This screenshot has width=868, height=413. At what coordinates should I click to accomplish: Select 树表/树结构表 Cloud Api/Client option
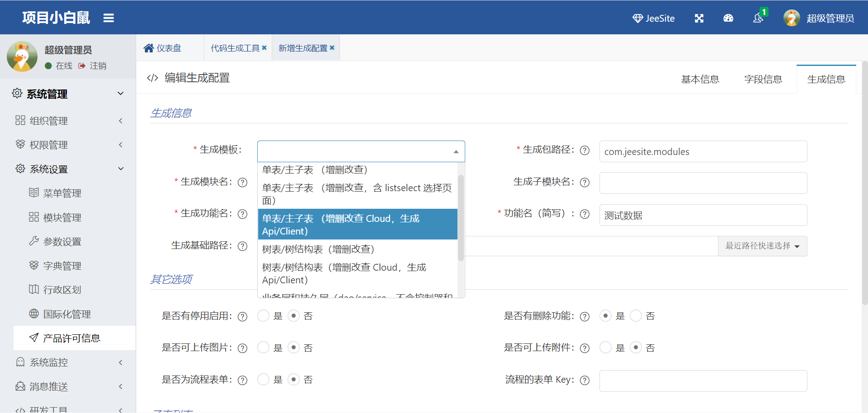tap(358, 273)
